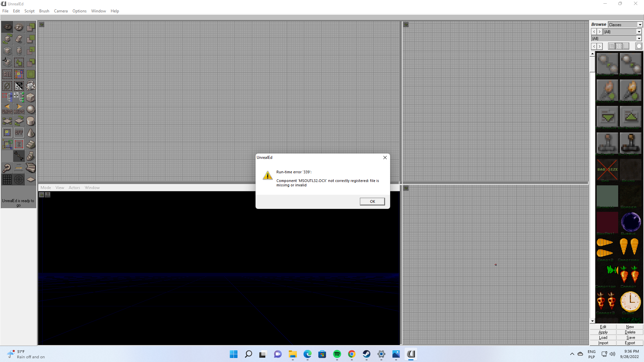Select the grid pattern tool icon

[x=7, y=180]
